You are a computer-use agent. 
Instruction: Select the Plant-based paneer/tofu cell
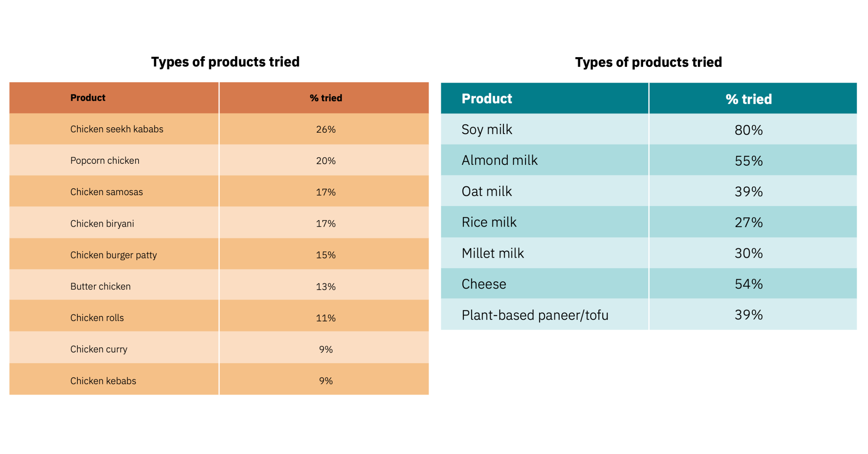(x=535, y=315)
